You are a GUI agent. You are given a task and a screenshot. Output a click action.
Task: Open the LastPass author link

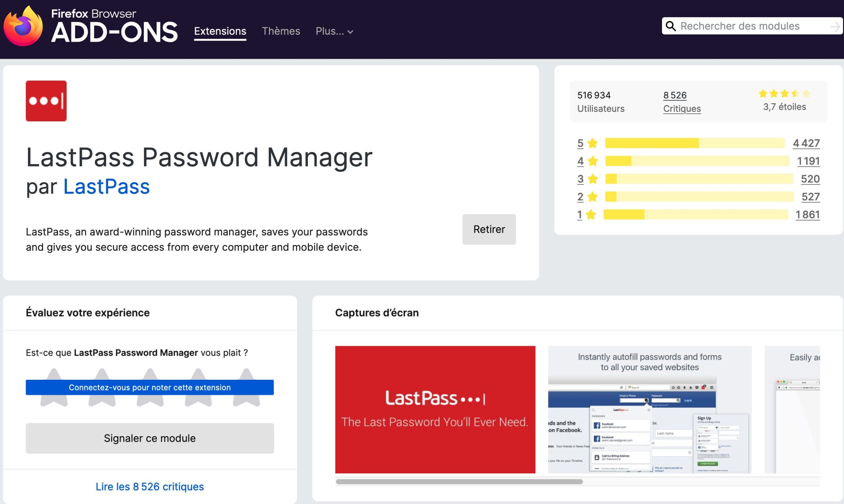pos(106,187)
